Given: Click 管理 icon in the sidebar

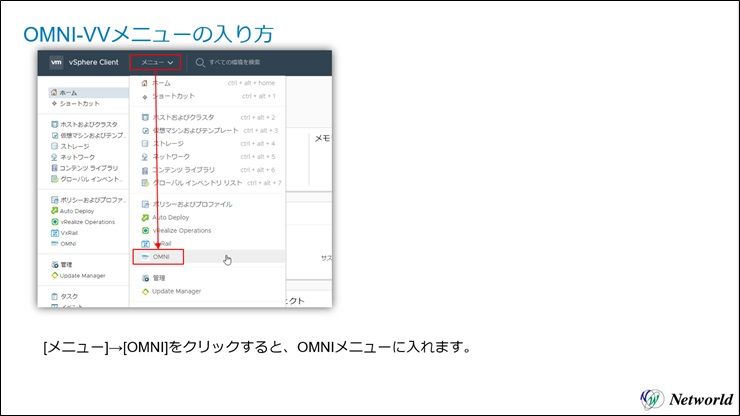Looking at the screenshot, I should 54,264.
